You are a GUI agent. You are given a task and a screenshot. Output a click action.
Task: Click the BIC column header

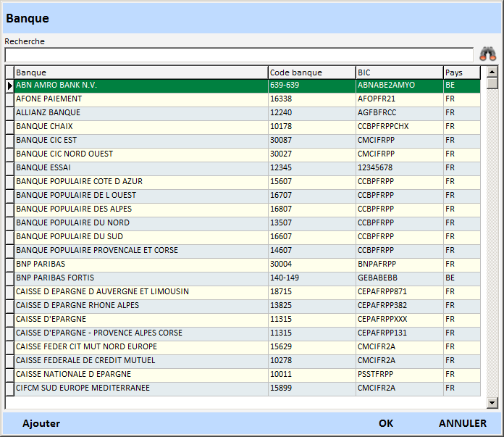(400, 72)
